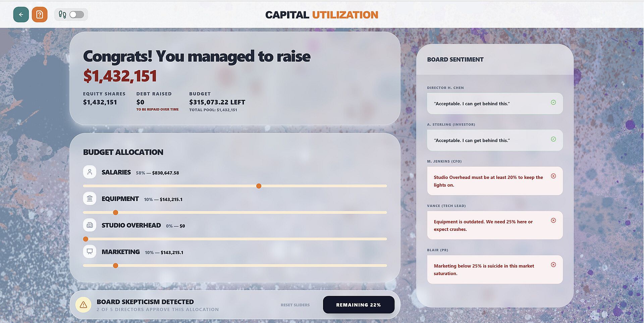Click the Marketing presentation board icon
This screenshot has width=644, height=323.
click(x=90, y=252)
